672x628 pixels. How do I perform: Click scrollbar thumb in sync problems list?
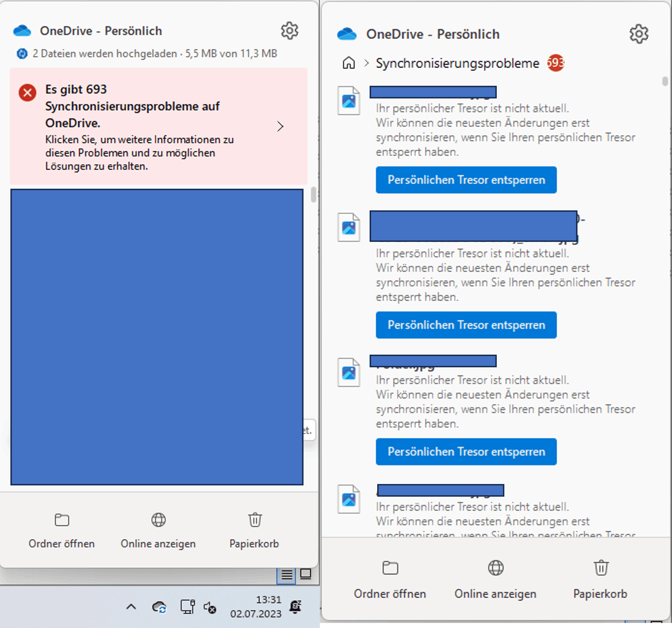[x=665, y=82]
